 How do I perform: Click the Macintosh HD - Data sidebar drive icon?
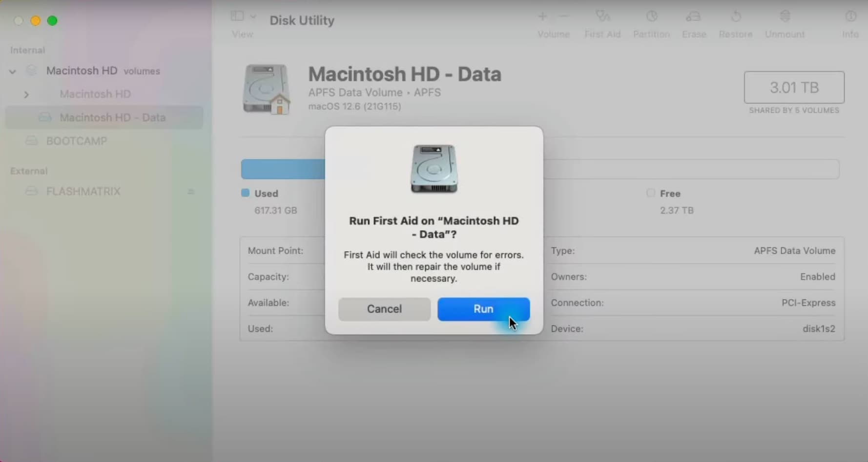(45, 118)
